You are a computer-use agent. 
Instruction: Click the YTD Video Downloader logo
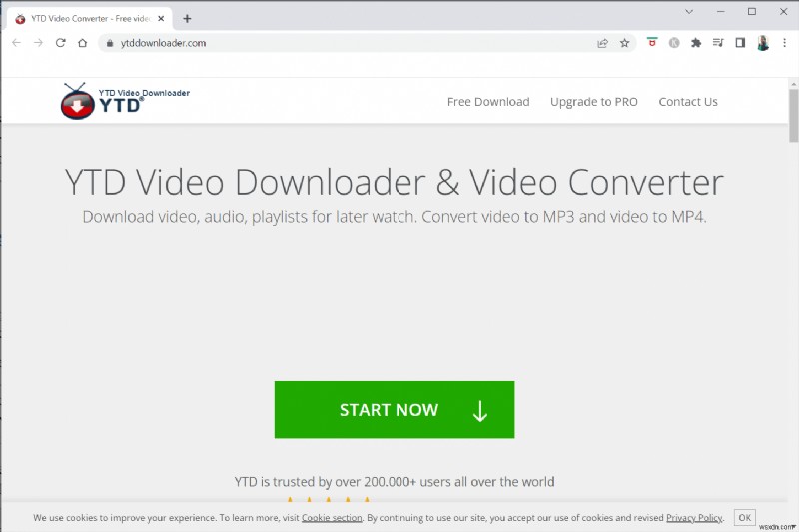pyautogui.click(x=125, y=101)
